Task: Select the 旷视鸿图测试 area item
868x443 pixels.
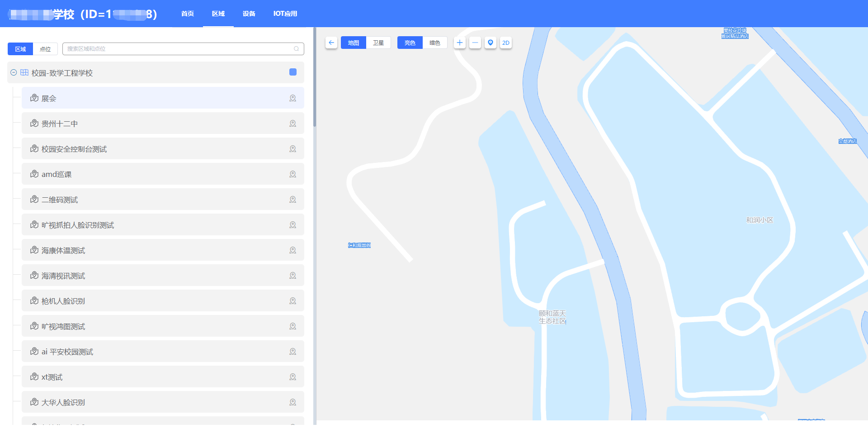Action: tap(63, 326)
